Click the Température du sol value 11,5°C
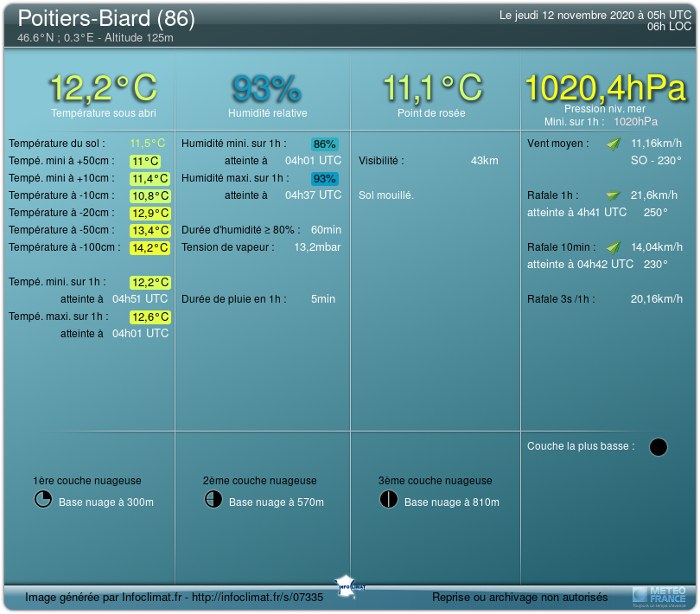Screen dimensions: 700x614 click(x=148, y=144)
